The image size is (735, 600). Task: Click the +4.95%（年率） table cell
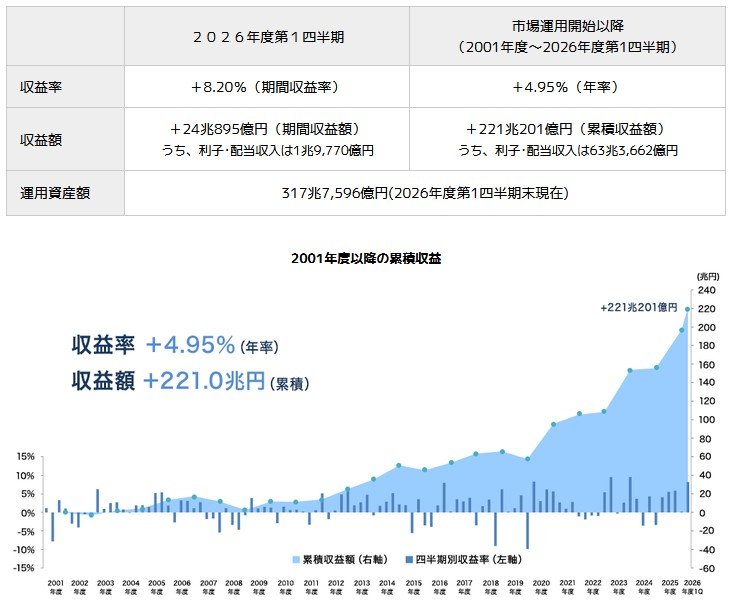point(567,87)
